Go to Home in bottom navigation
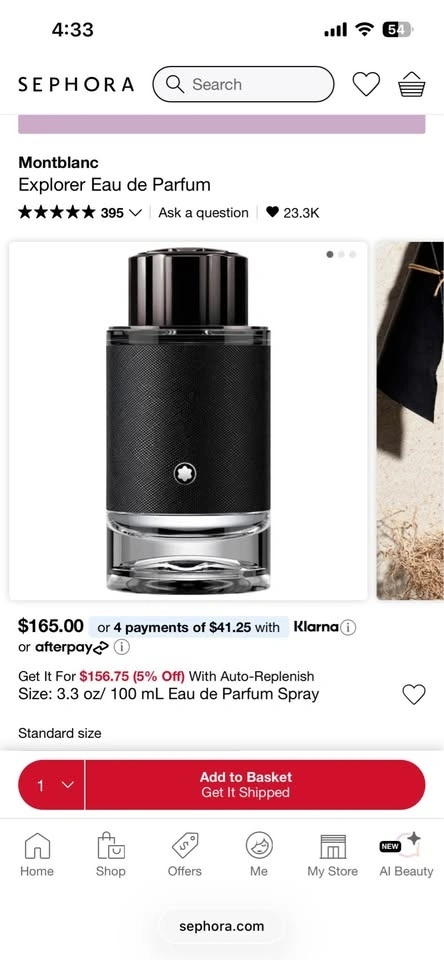 click(37, 855)
